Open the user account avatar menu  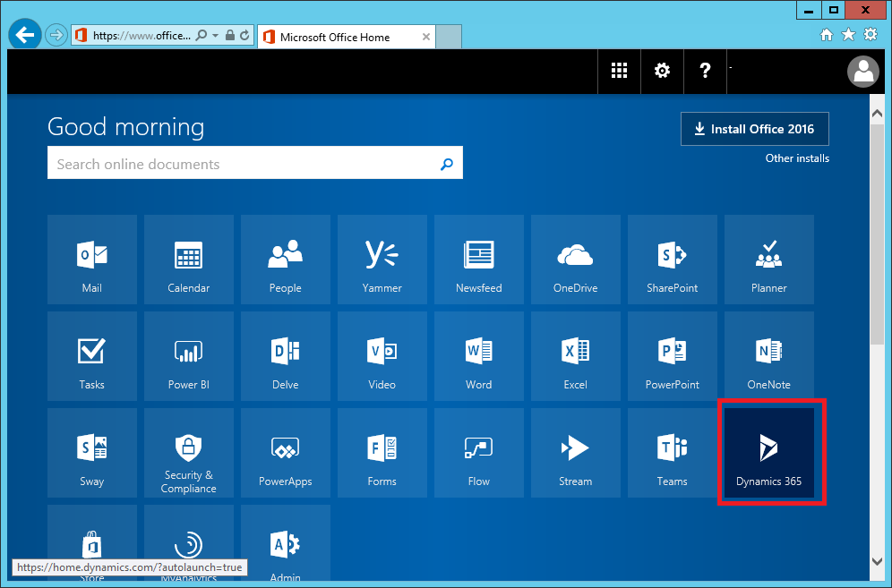click(863, 71)
